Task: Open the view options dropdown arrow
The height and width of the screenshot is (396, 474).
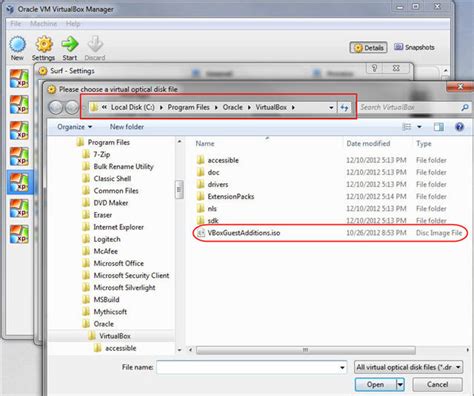Action: tap(419, 127)
